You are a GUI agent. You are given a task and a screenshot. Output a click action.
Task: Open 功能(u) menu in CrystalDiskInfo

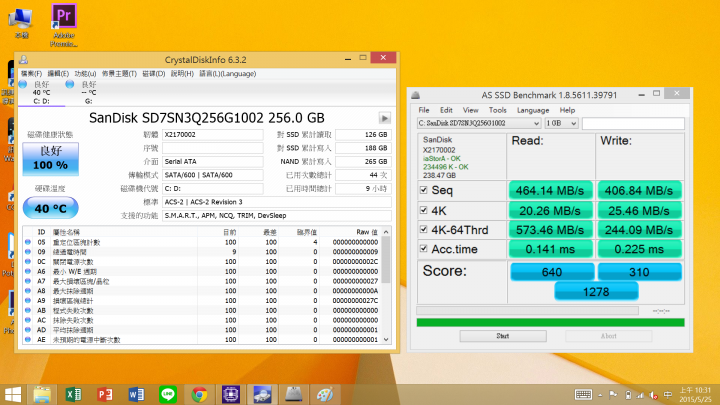click(85, 73)
